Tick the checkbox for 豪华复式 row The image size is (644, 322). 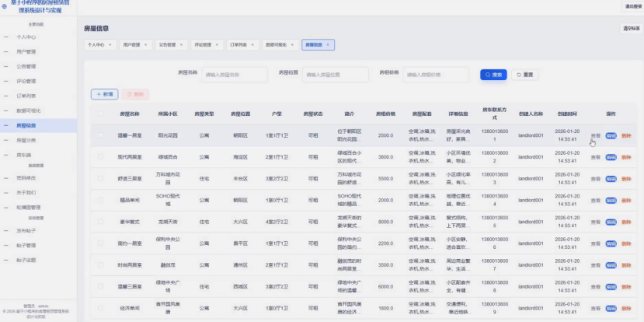pos(101,221)
